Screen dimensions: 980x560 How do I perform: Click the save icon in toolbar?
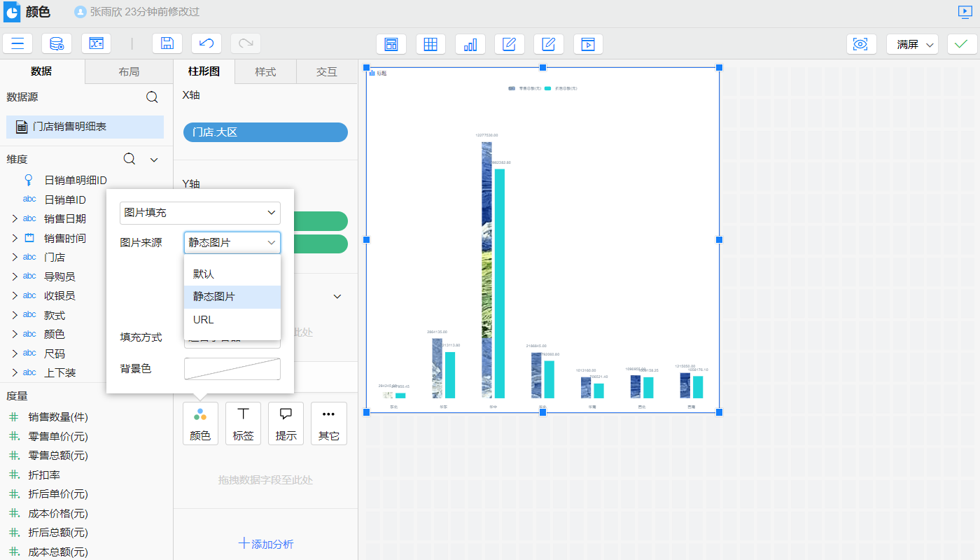click(x=167, y=43)
